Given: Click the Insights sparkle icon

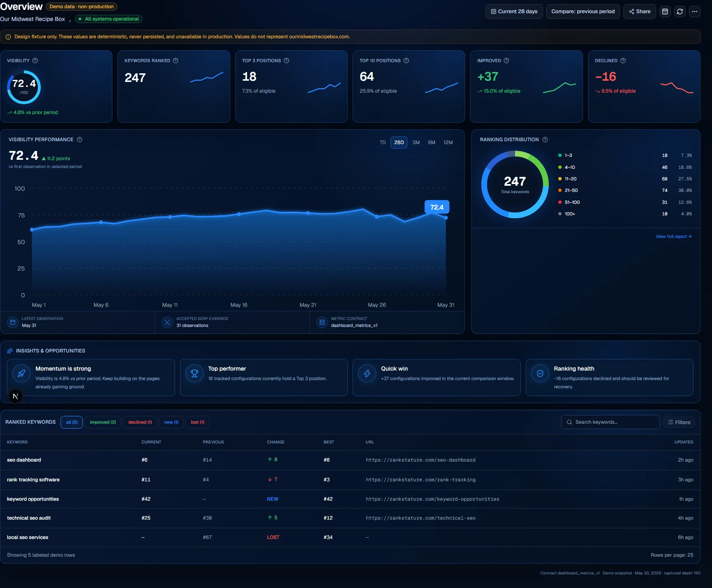Looking at the screenshot, I should 10,351.
